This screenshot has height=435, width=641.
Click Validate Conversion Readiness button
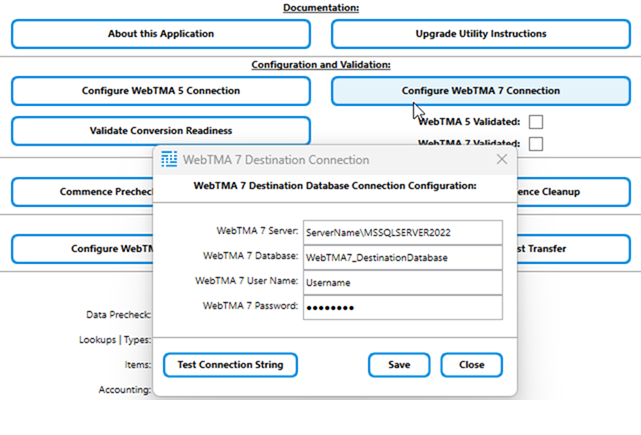pyautogui.click(x=161, y=131)
